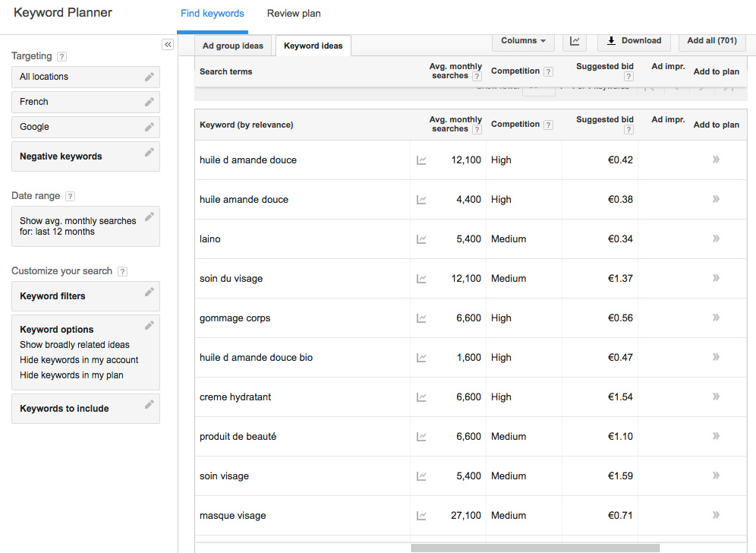Screen dimensions: 756x553
Task: Click the €1.37 suggested bid value
Action: tap(620, 279)
